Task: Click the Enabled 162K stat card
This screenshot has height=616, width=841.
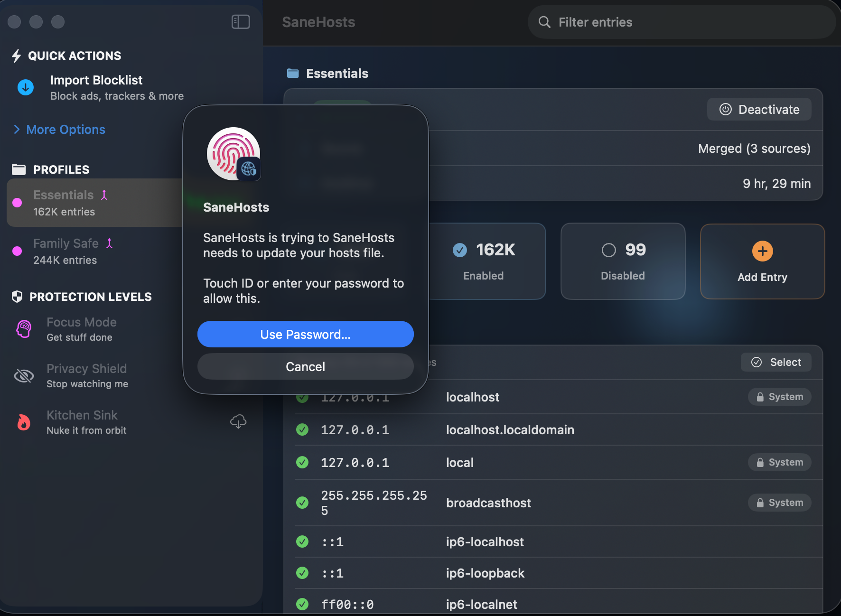Action: pos(483,261)
